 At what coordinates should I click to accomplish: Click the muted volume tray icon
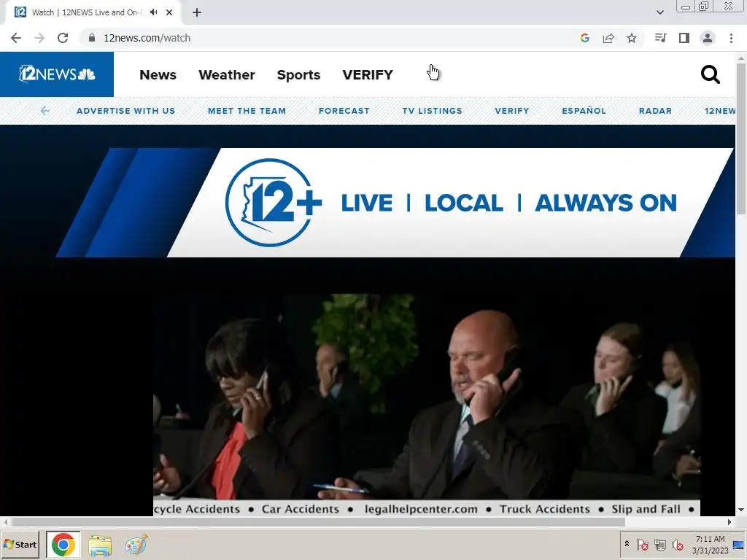pos(677,544)
